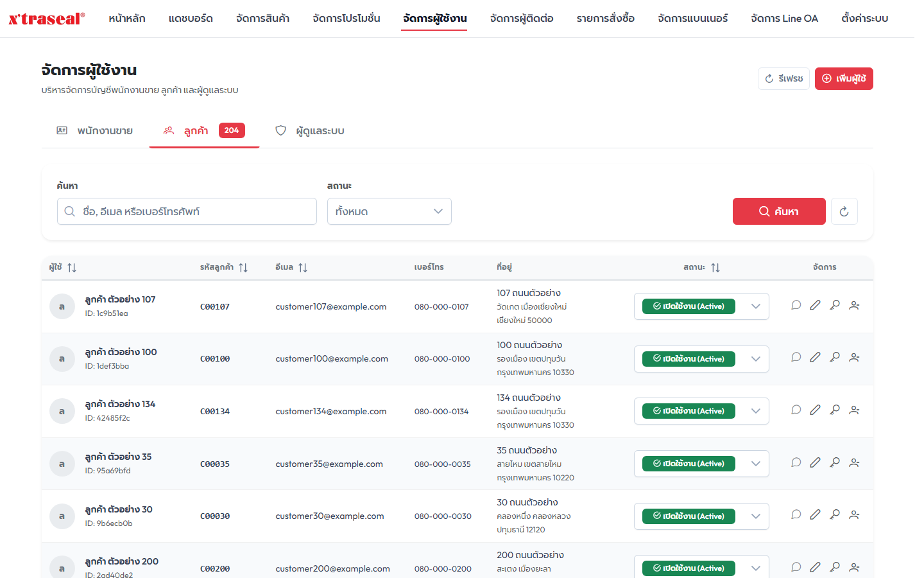
Task: Open the ตั้งค่าระบบ menu
Action: click(x=865, y=19)
